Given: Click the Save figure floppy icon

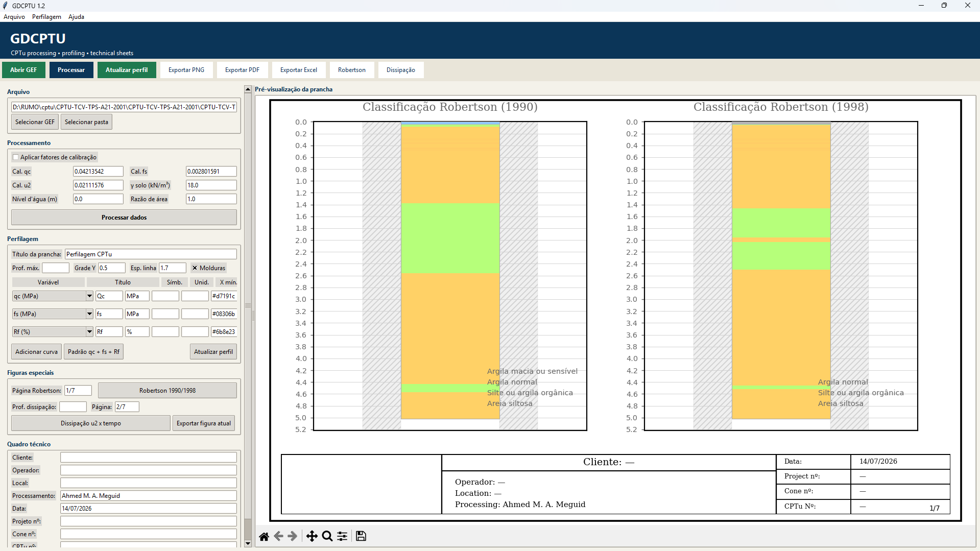Looking at the screenshot, I should (x=361, y=536).
